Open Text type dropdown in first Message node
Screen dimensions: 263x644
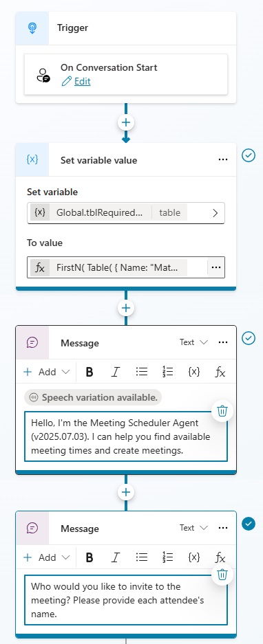(x=193, y=342)
